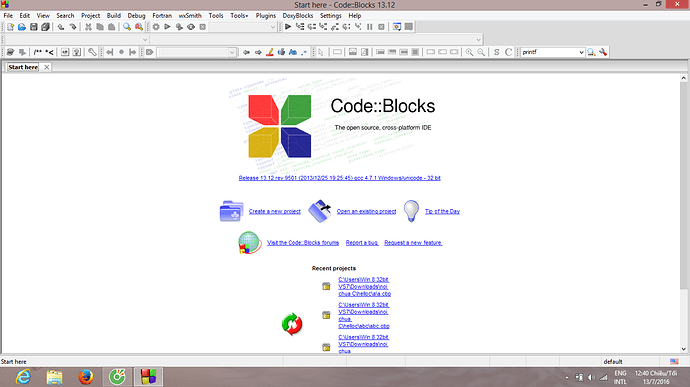Image resolution: width=690 pixels, height=387 pixels.
Task: Toggle the S source toolbar button
Action: 496,52
